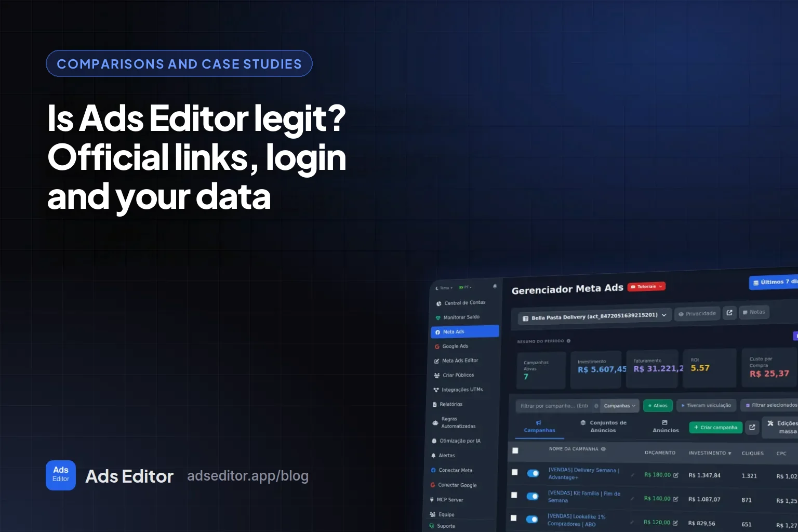
Task: Click the Filtrar por campanha search field
Action: click(554, 406)
